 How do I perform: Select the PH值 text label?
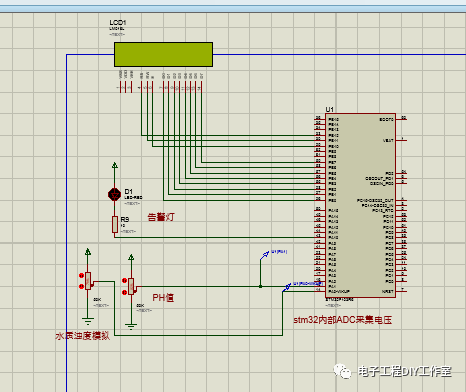[163, 298]
